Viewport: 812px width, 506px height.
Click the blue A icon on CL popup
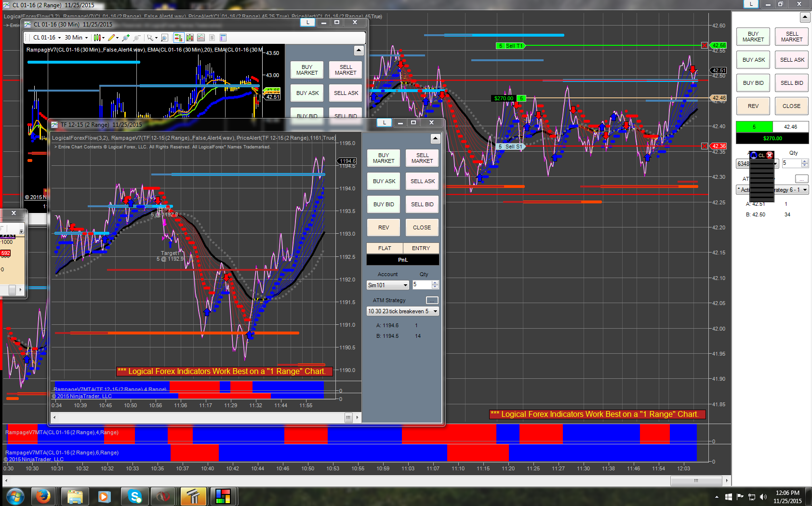click(x=754, y=155)
